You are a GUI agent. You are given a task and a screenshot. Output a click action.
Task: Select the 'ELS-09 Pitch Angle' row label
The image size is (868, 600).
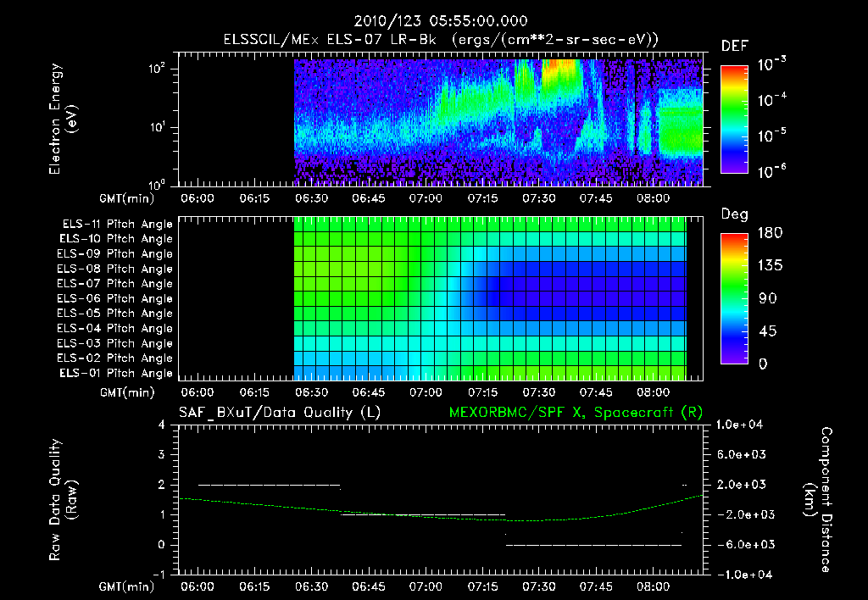[x=115, y=254]
